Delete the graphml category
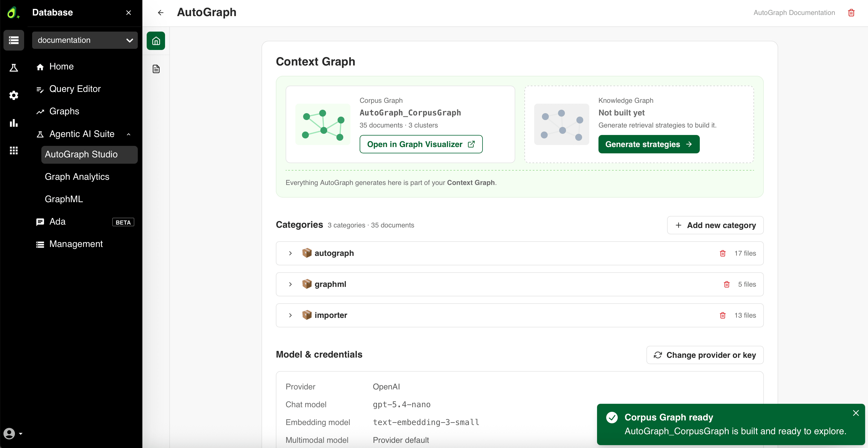Screen dimensions: 868x448 coord(726,284)
